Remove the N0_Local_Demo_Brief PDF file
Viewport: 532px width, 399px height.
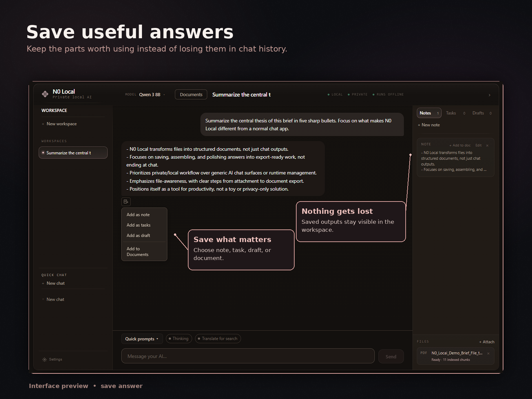[488, 353]
